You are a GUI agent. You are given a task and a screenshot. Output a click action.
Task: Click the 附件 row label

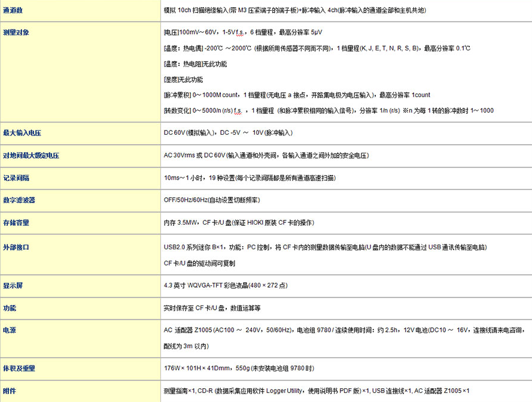pos(10,391)
